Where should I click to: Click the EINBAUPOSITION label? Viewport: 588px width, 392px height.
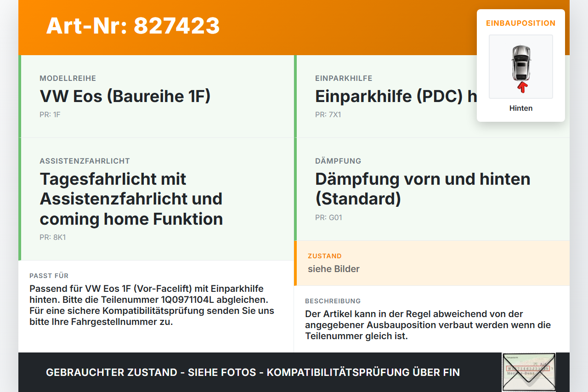click(x=521, y=23)
